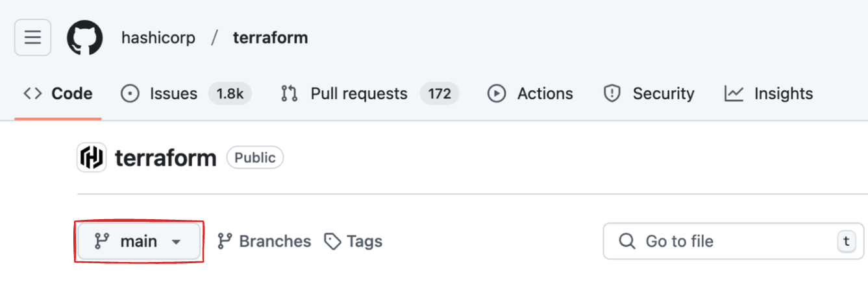Screen dimensions: 868x284
Task: Go to the Pull requests tab
Action: coord(358,93)
